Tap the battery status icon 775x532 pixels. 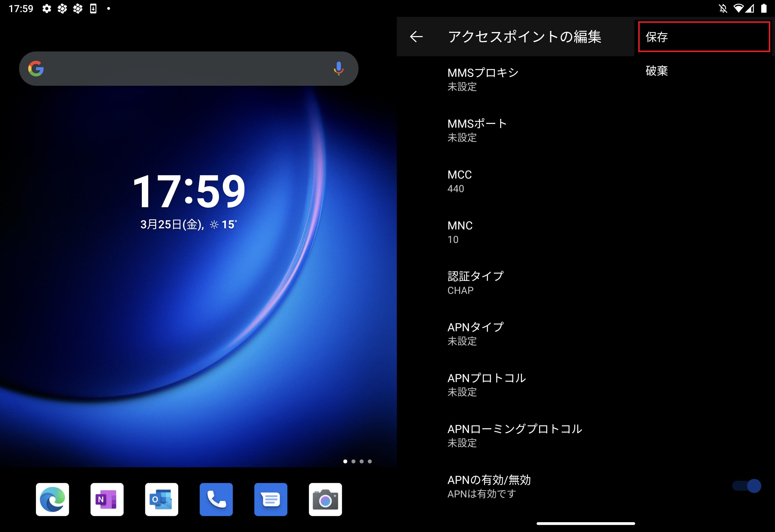pos(764,9)
